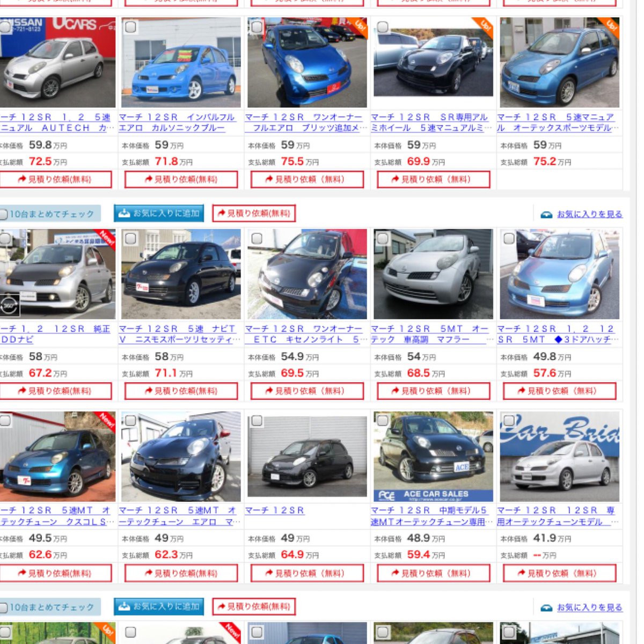This screenshot has width=644, height=644.
Task: Open blue car photo with yellow windshield sign
Action: click(181, 62)
